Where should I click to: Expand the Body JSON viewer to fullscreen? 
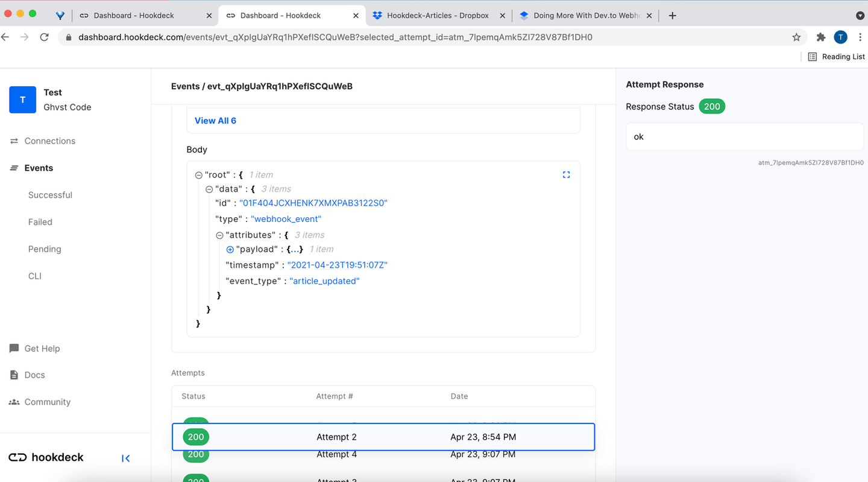[x=566, y=174]
